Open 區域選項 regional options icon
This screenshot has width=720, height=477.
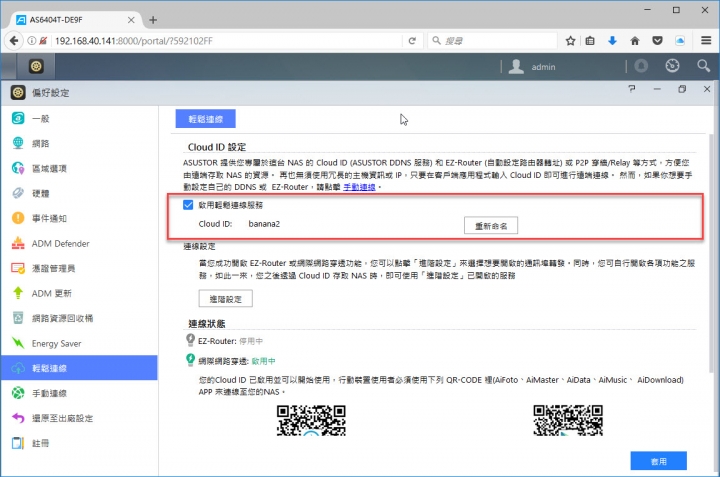coord(18,168)
